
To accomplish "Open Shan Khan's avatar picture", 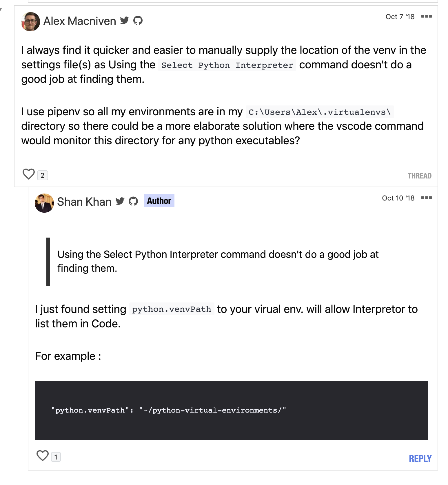I will (x=44, y=203).
